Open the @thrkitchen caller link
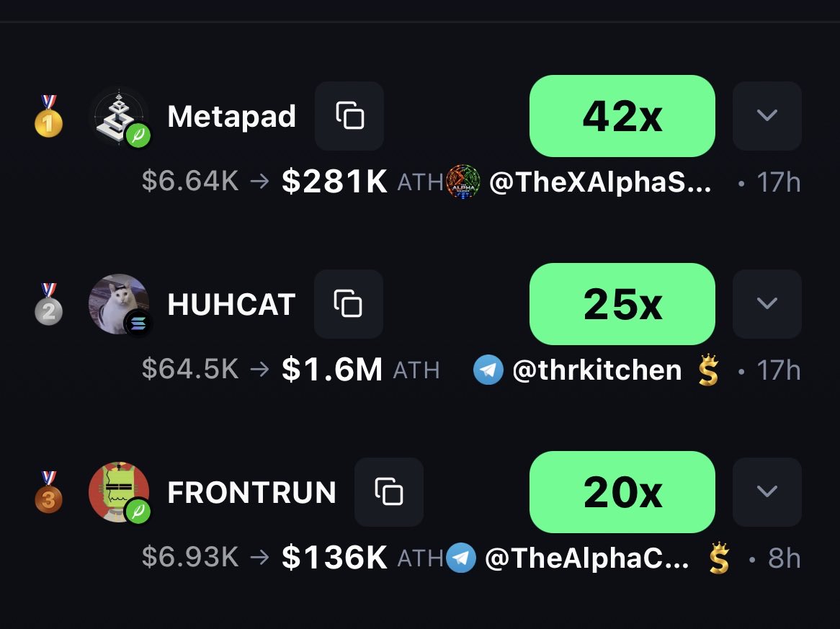The image size is (840, 629). (x=597, y=370)
